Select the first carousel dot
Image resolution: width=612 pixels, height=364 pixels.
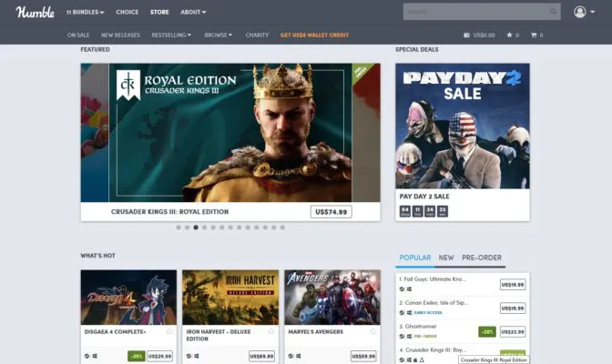178,227
